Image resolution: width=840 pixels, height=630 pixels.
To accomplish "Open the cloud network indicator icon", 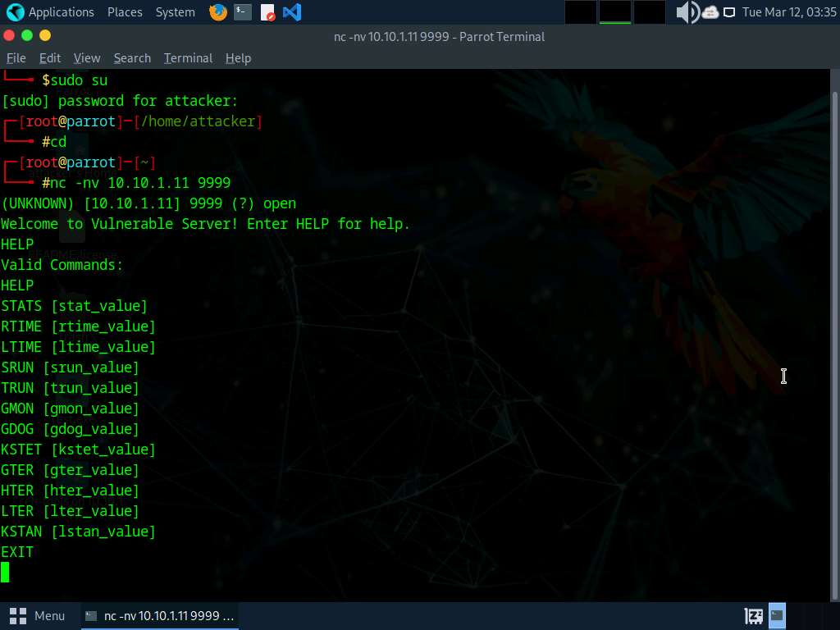I will pos(710,11).
